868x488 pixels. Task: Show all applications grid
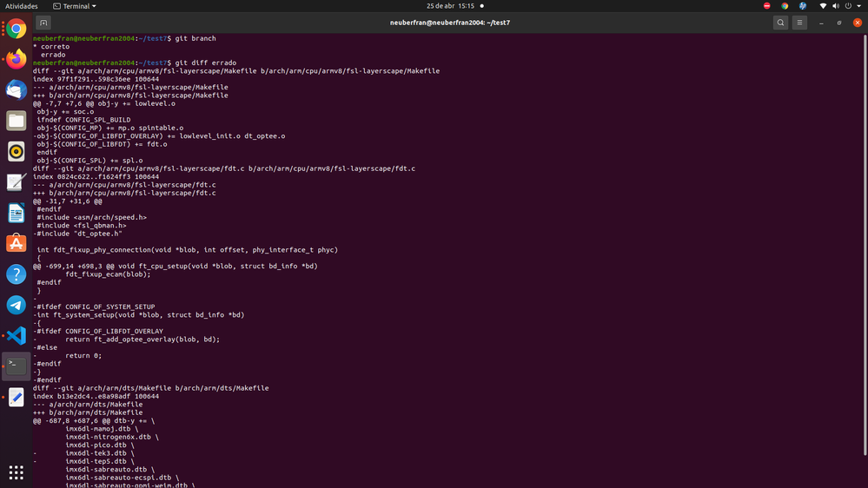pyautogui.click(x=16, y=472)
